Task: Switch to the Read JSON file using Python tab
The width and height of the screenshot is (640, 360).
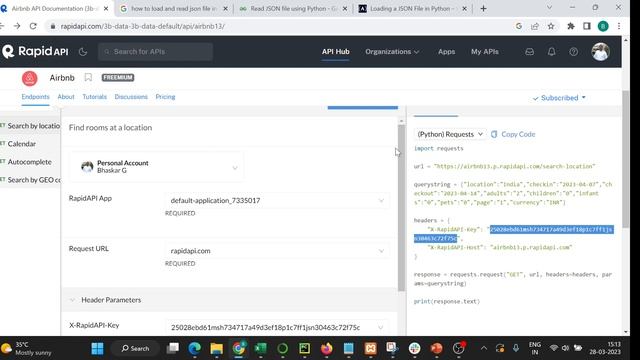Action: [293, 9]
